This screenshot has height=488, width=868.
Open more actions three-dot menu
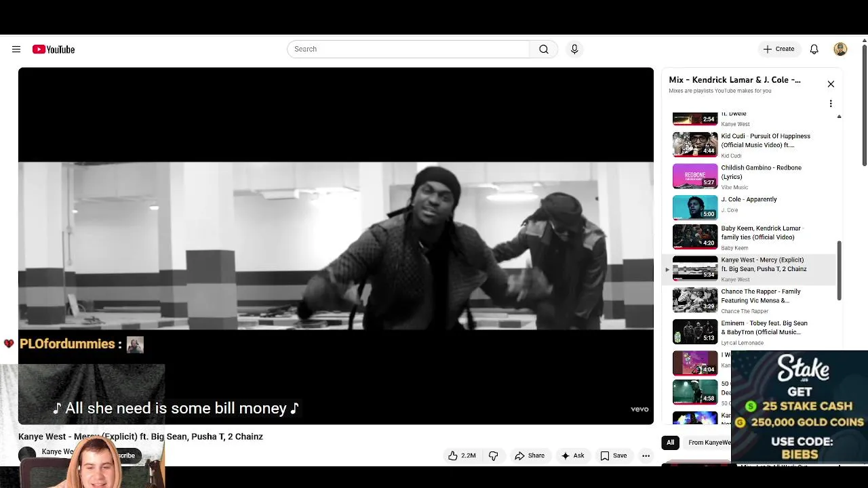(x=646, y=455)
